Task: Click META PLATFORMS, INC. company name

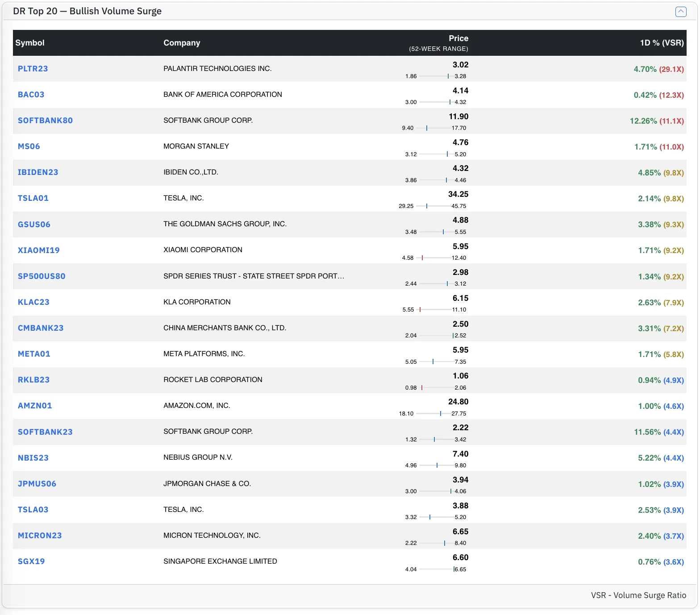Action: tap(204, 354)
